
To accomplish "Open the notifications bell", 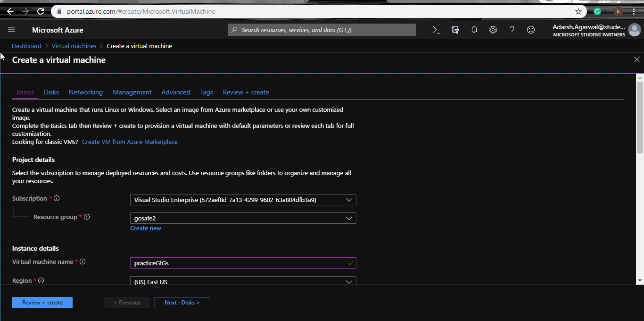I will point(474,30).
